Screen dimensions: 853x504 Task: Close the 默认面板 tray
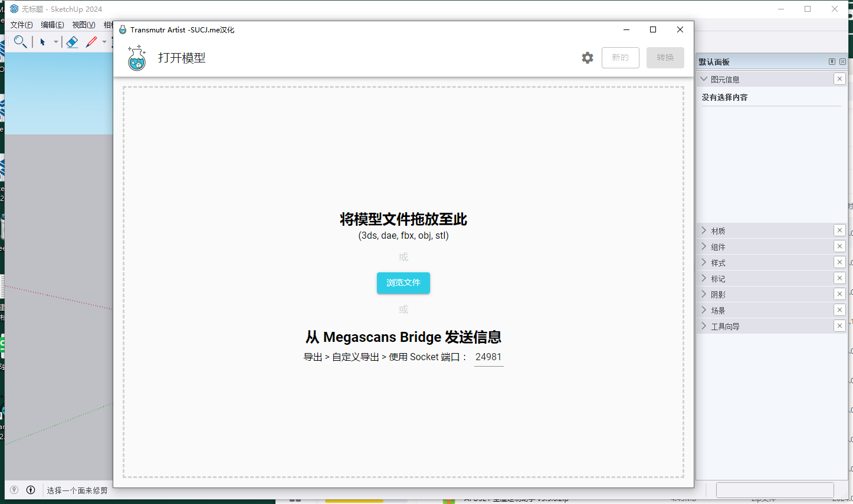[x=842, y=62]
